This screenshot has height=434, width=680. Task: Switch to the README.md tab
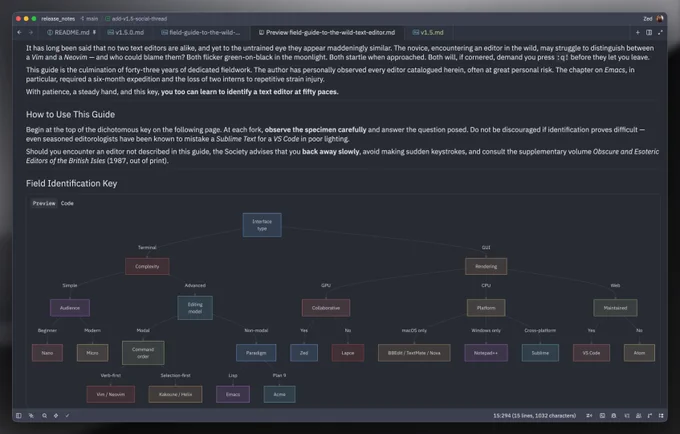click(x=68, y=33)
